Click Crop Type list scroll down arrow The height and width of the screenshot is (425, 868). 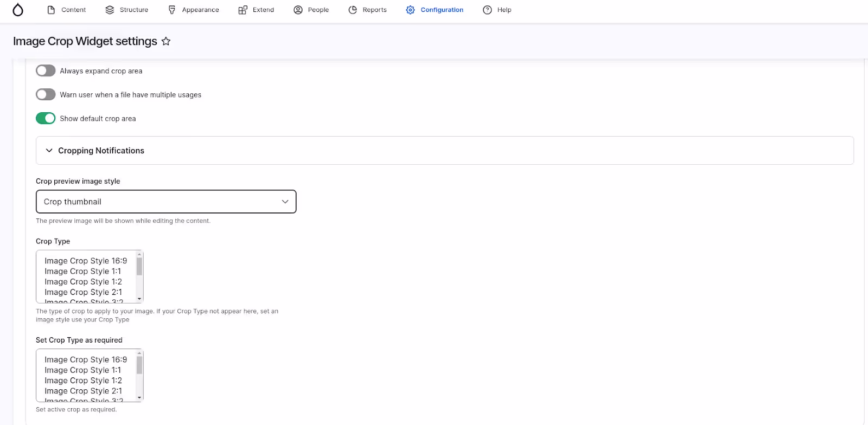tap(139, 299)
